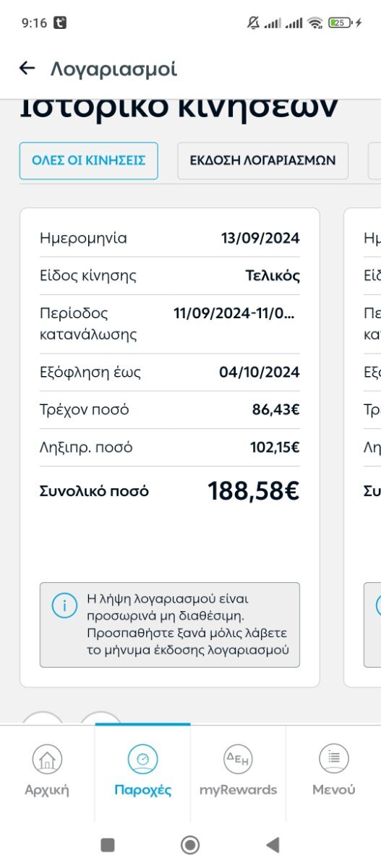The image size is (381, 868).
Task: Tap the truncated Περίοδος κατανάλωσης date range
Action: (x=234, y=313)
